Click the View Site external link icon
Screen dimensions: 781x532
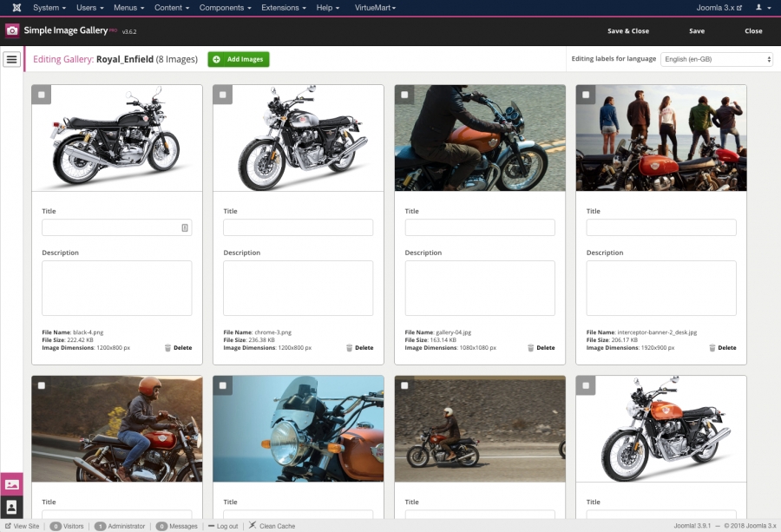tap(8, 526)
